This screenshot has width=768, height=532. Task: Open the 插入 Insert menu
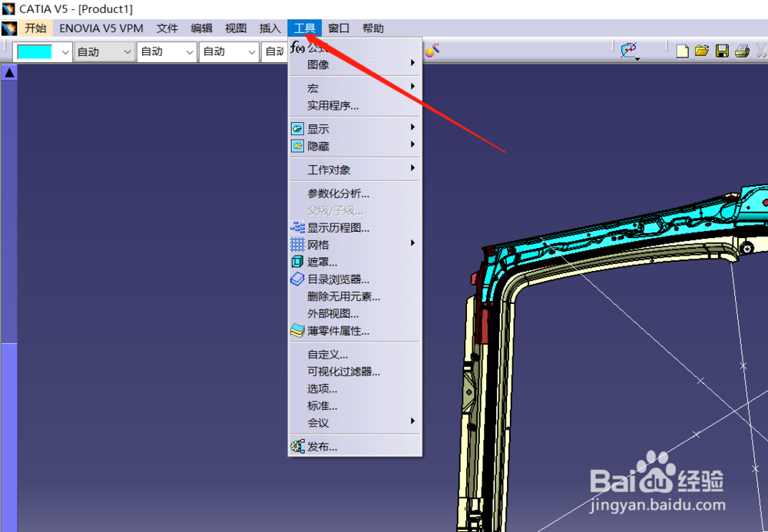[270, 28]
